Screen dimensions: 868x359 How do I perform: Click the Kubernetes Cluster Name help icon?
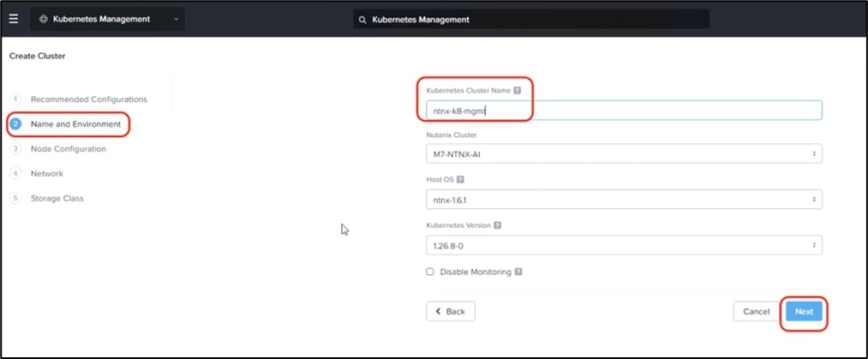coord(517,90)
